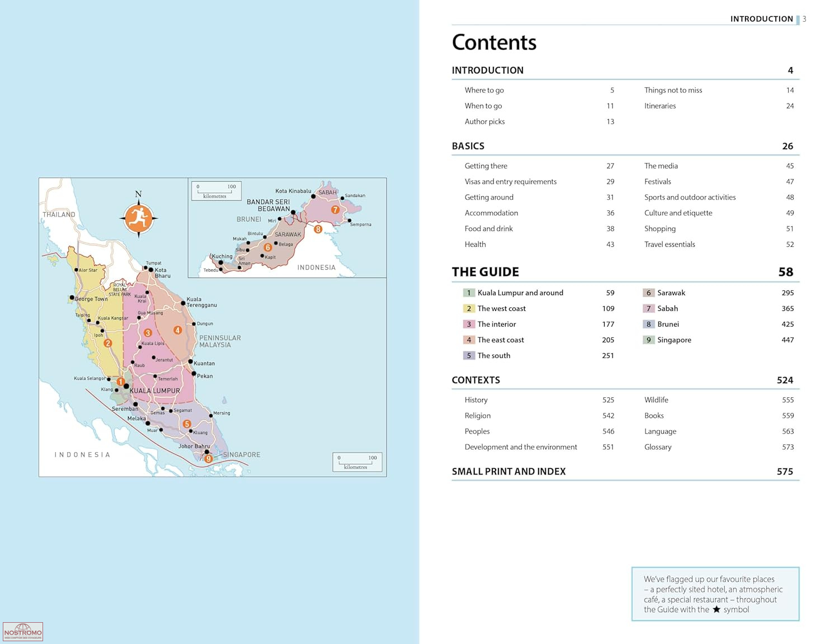The width and height of the screenshot is (839, 644).
Task: Click map marker 2 on the west coast
Action: [x=108, y=343]
